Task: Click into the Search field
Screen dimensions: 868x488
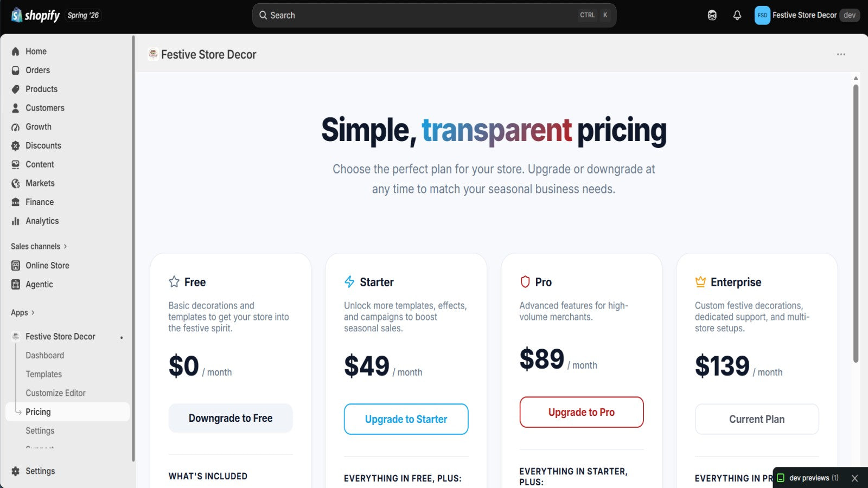Action: pos(434,15)
